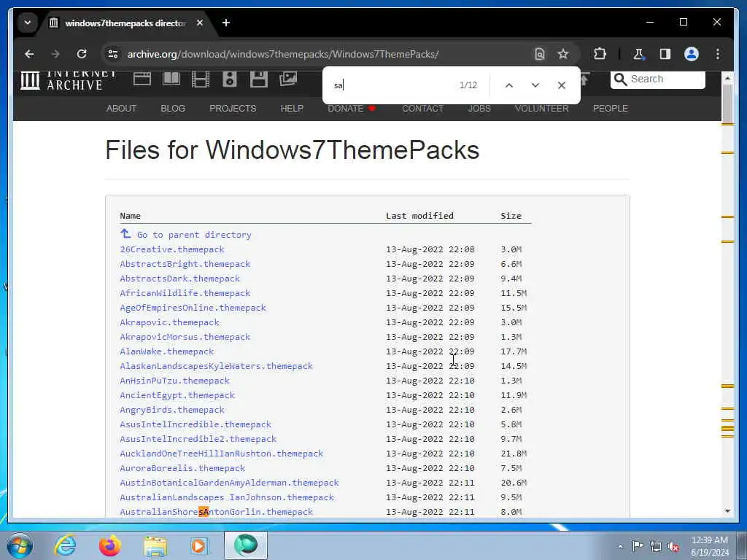Click the address bar URL

[x=282, y=54]
